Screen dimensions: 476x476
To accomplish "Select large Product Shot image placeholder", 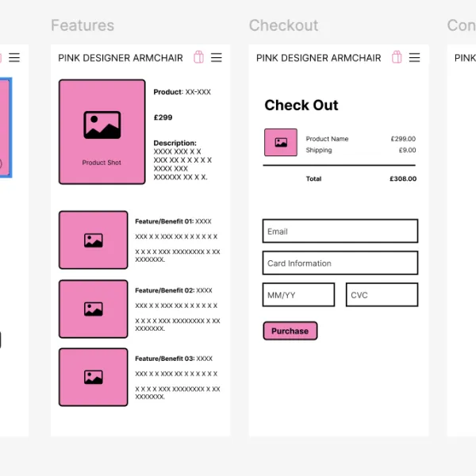I will (102, 132).
